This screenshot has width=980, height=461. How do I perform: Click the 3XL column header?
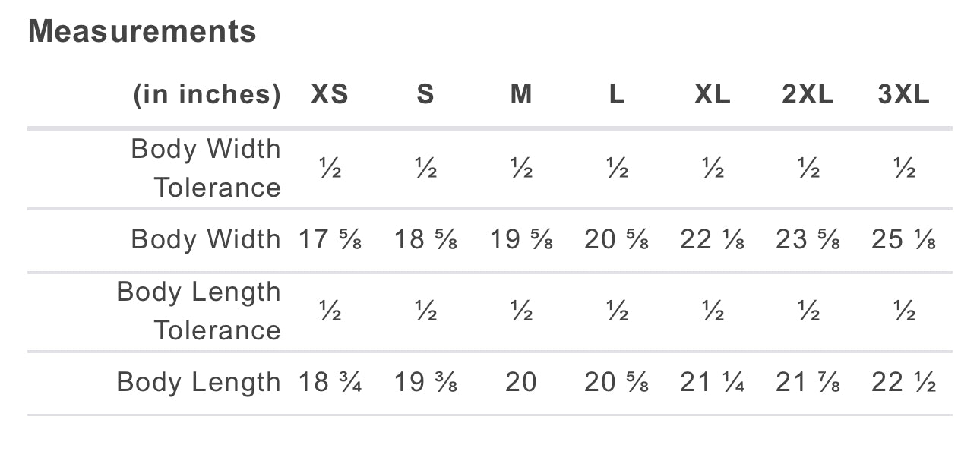click(x=903, y=95)
